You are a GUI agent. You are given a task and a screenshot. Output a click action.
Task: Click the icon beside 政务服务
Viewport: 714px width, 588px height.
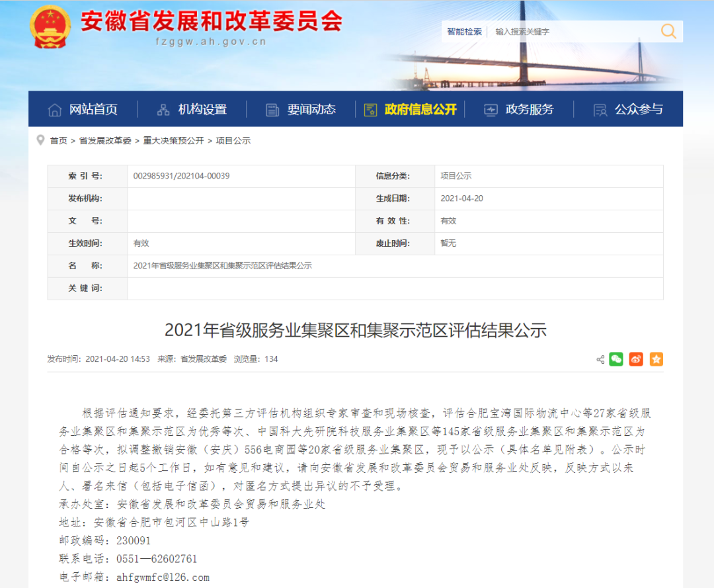(x=491, y=108)
